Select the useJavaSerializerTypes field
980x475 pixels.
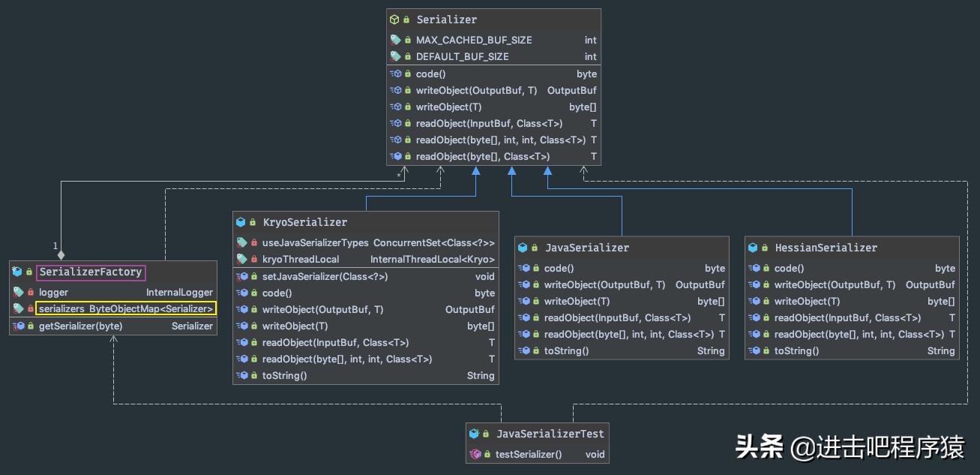point(315,242)
